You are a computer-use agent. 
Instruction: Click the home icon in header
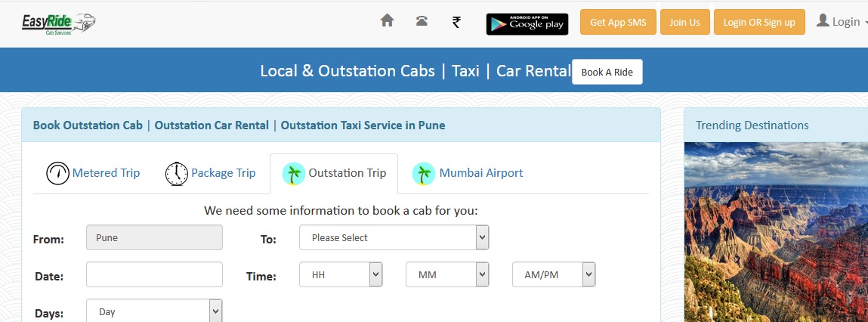click(x=387, y=20)
